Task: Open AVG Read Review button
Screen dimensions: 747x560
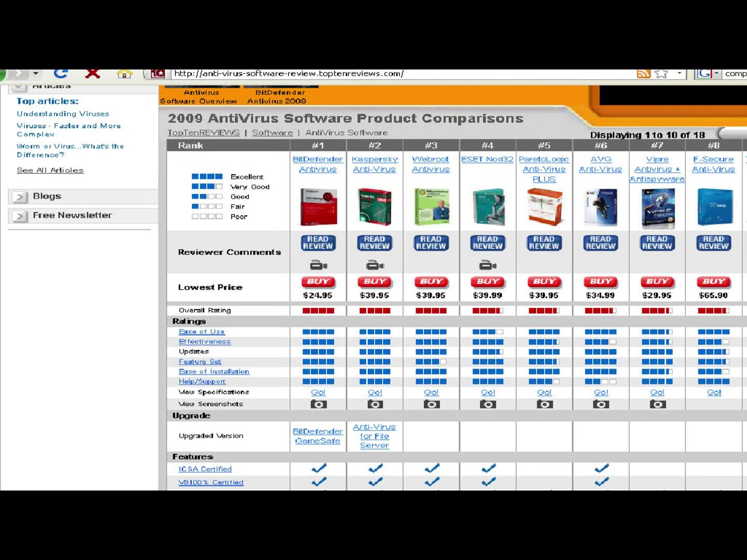Action: [x=601, y=243]
